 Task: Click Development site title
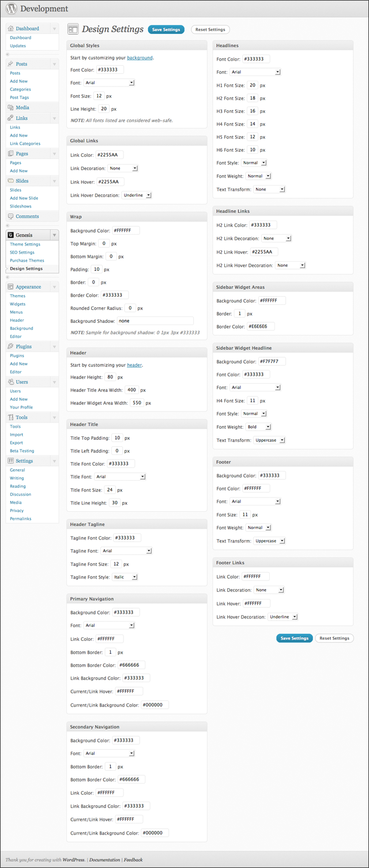[44, 9]
